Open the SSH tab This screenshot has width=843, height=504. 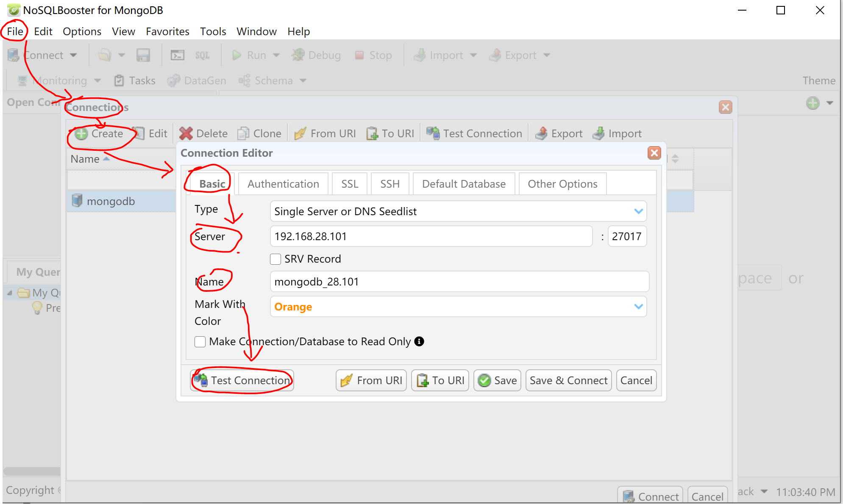point(390,184)
